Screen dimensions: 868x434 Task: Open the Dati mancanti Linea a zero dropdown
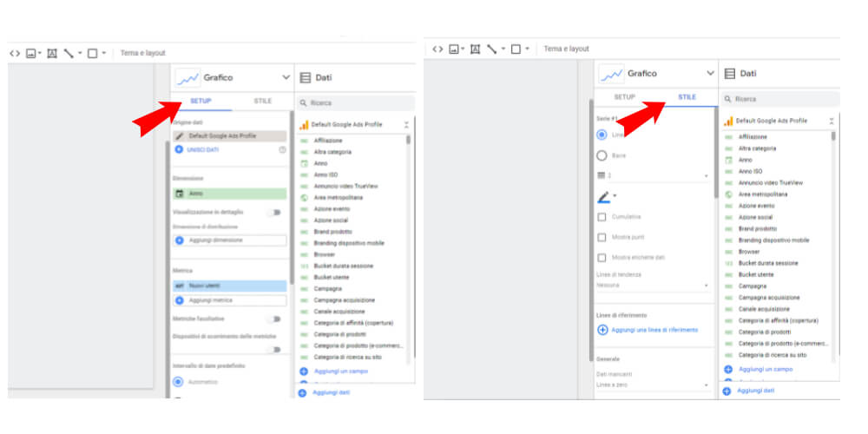(x=654, y=385)
